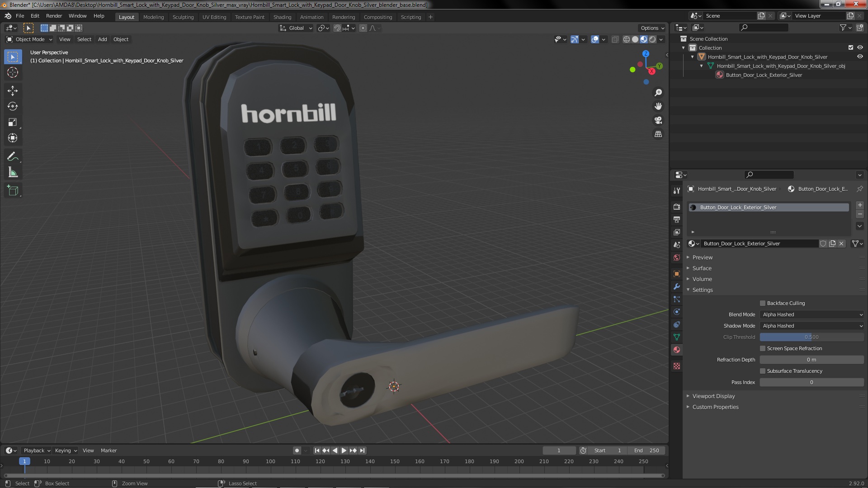Toggle X-ray display in viewport header

click(615, 39)
